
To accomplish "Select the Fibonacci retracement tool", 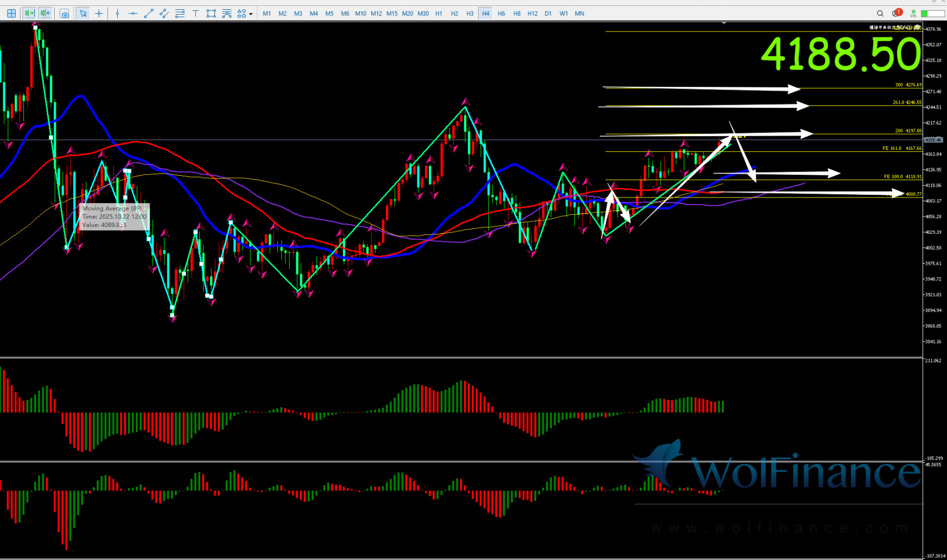I will click(x=180, y=14).
